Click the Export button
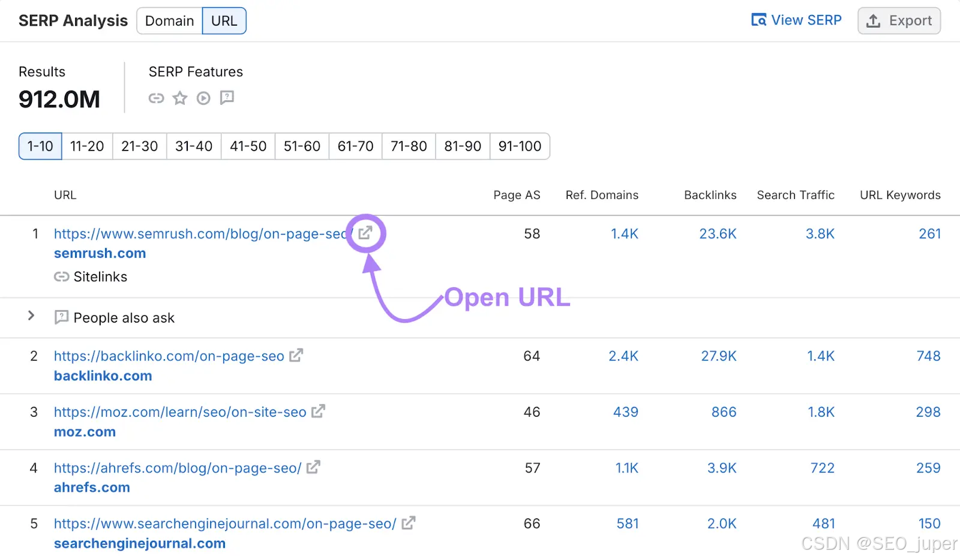The height and width of the screenshot is (560, 960). pos(899,21)
